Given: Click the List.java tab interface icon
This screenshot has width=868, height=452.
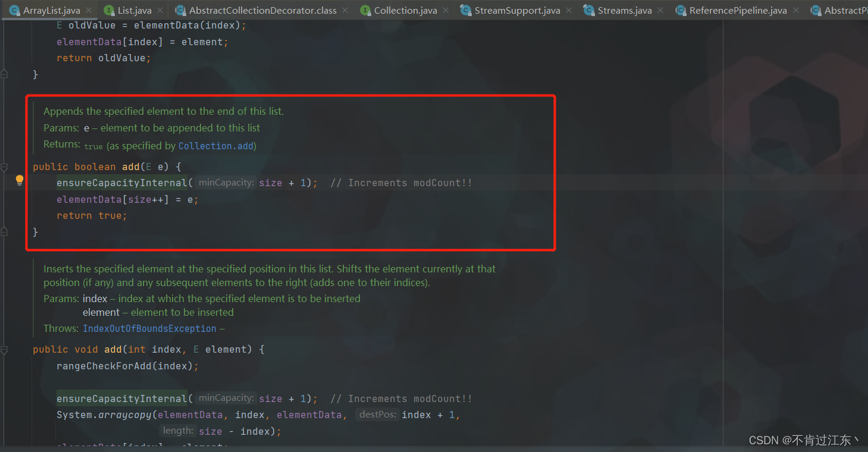Looking at the screenshot, I should pos(109,10).
